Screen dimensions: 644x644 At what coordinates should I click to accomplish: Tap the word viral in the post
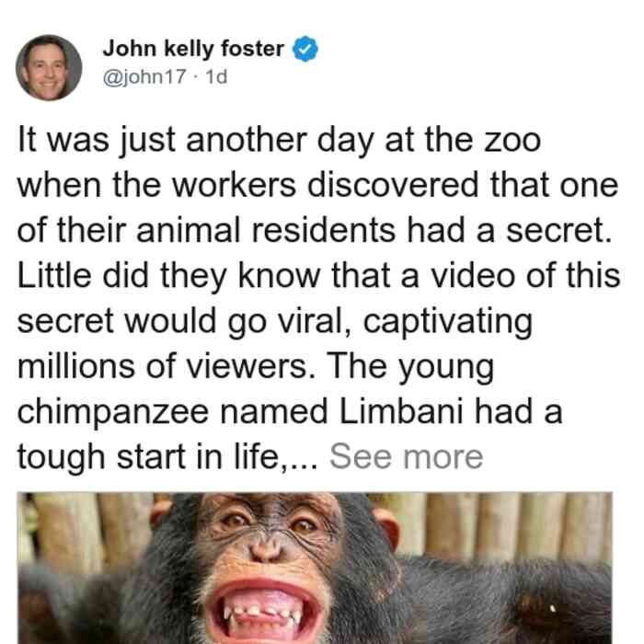click(x=315, y=321)
